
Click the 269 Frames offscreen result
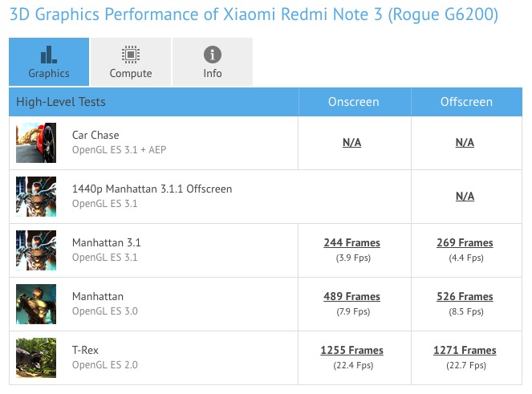click(x=465, y=243)
